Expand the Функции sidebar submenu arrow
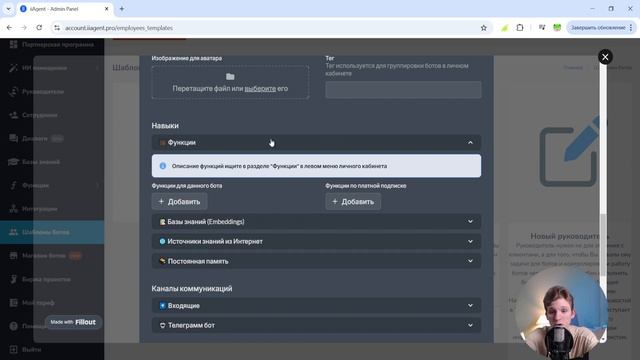This screenshot has width=640, height=360. [x=97, y=185]
